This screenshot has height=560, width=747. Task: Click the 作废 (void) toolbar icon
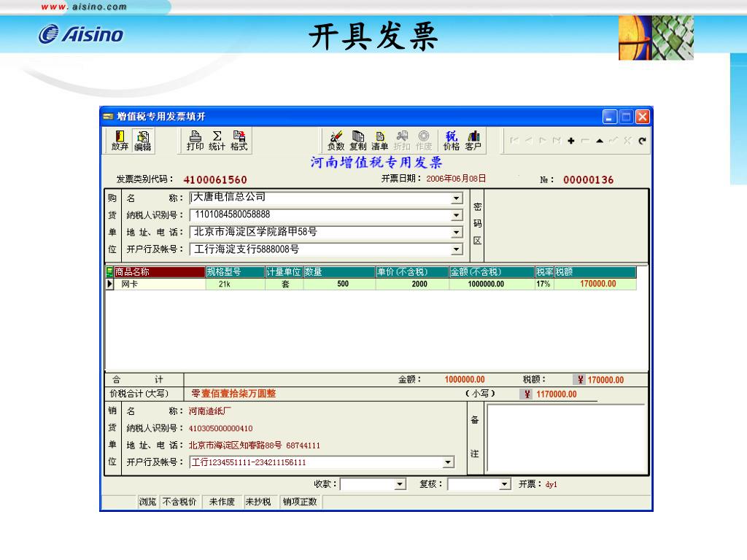pyautogui.click(x=424, y=141)
